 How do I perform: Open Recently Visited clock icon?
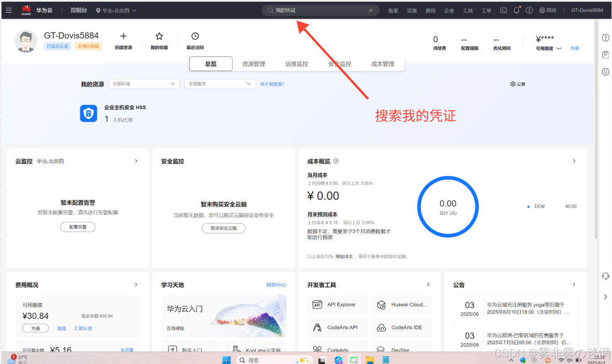195,36
